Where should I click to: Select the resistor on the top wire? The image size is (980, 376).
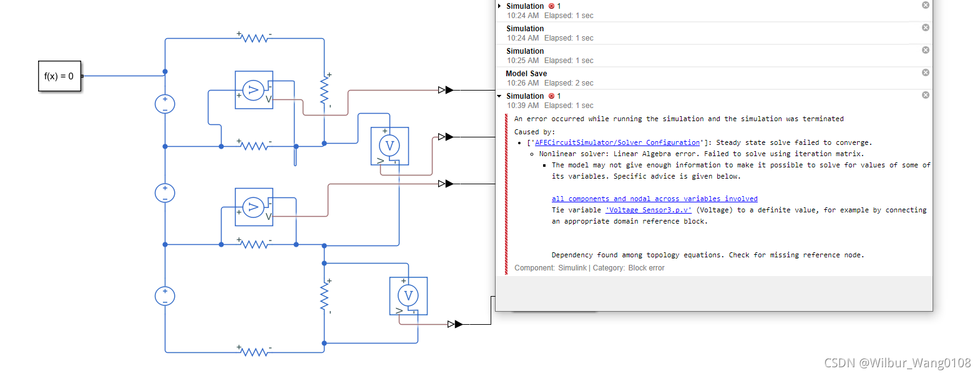[x=254, y=39]
